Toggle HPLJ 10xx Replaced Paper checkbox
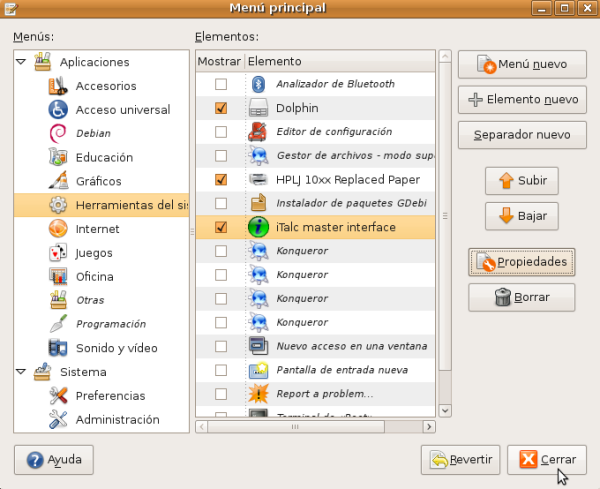 tap(221, 180)
